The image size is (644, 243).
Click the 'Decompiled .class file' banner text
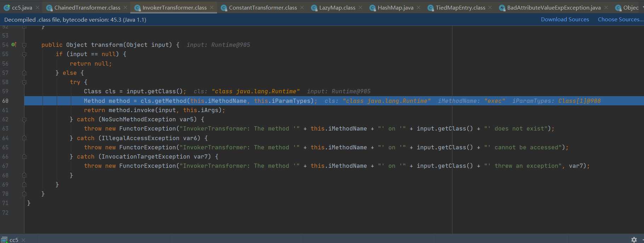[75, 20]
